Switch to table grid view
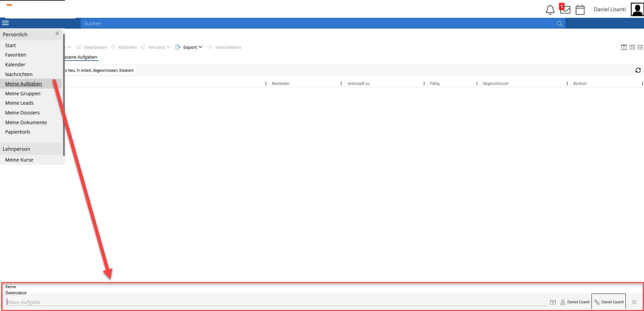Screen dimensions: 644x311 coord(632,47)
